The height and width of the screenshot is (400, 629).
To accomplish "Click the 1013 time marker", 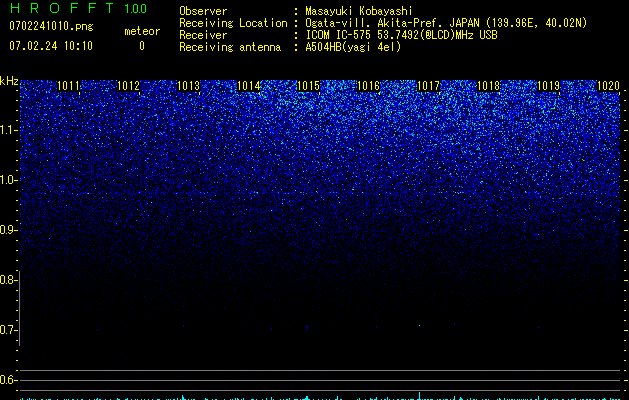I will click(x=189, y=86).
